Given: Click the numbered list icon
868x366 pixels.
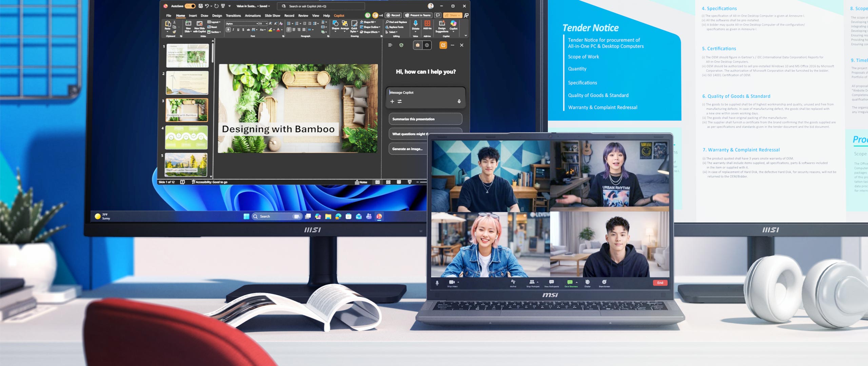Looking at the screenshot, I should click(x=297, y=23).
